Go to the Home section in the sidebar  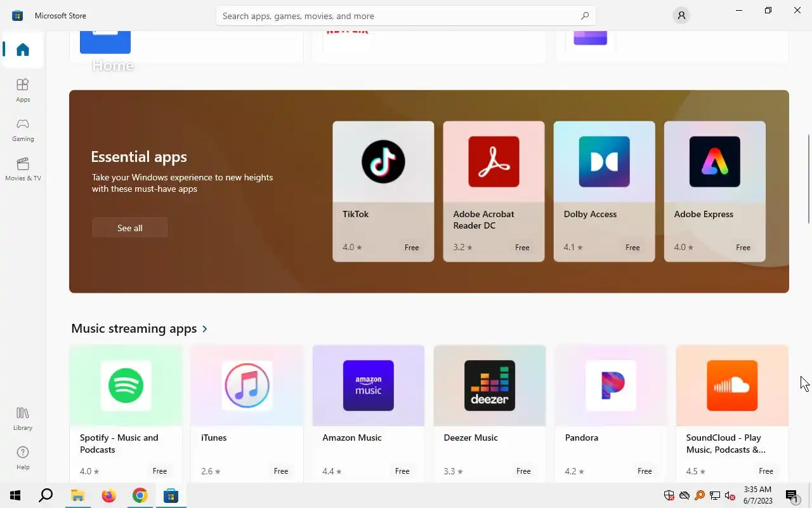(23, 50)
